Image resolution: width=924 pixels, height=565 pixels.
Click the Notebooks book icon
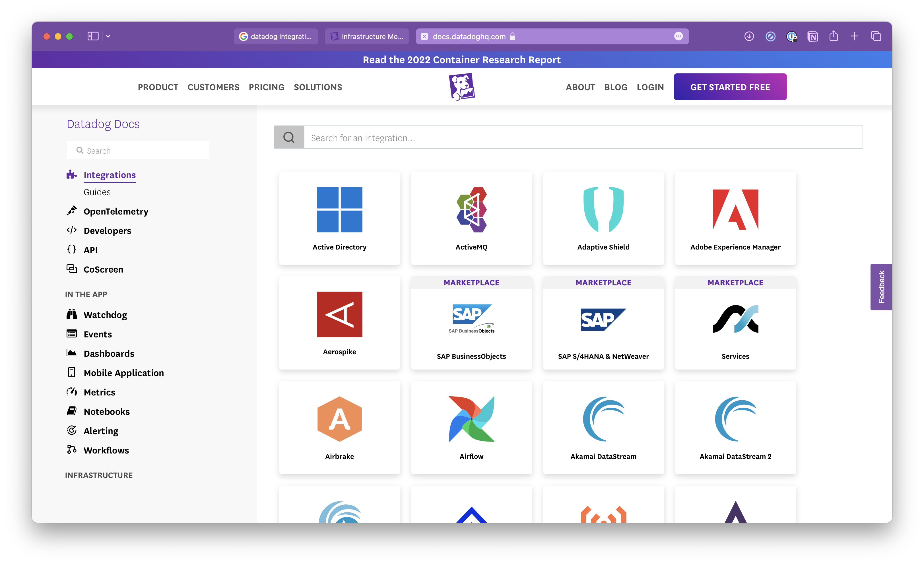tap(71, 411)
